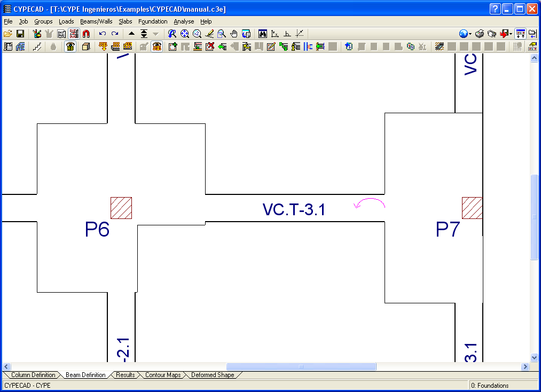The image size is (541, 392).
Task: Click the scroll right arrow button
Action: (x=525, y=366)
